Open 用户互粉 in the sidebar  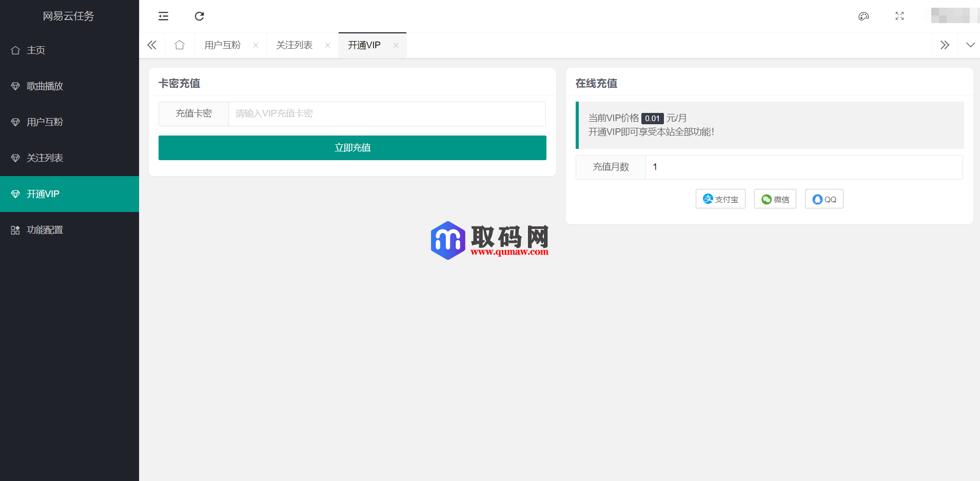69,122
